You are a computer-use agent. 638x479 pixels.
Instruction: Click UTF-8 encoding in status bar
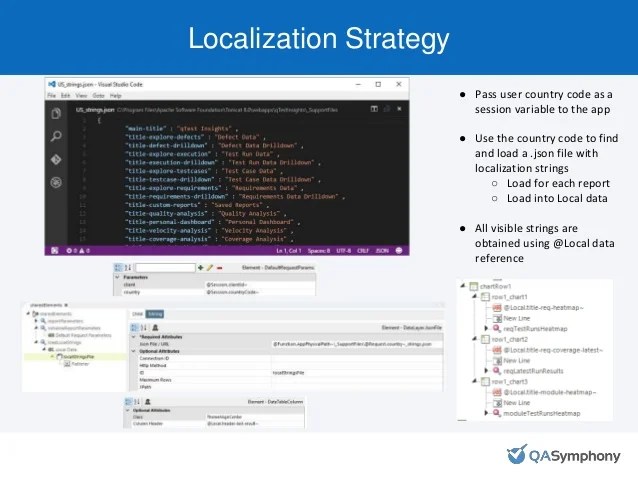[344, 251]
